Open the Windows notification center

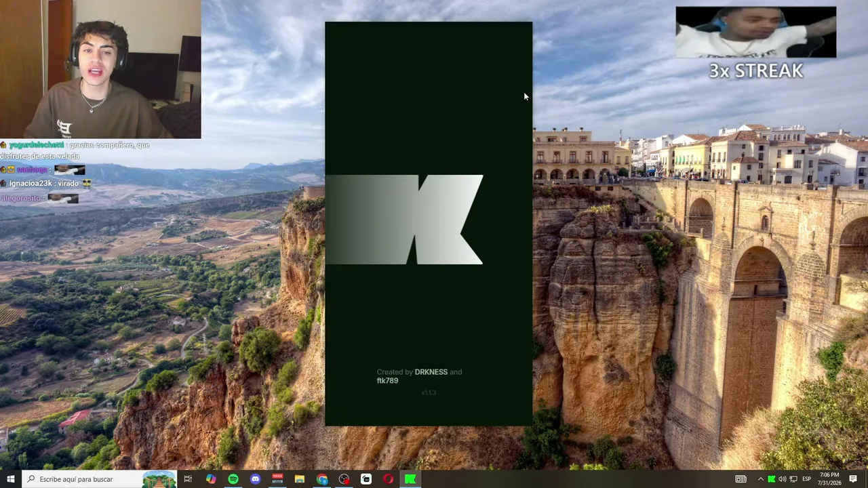[853, 479]
